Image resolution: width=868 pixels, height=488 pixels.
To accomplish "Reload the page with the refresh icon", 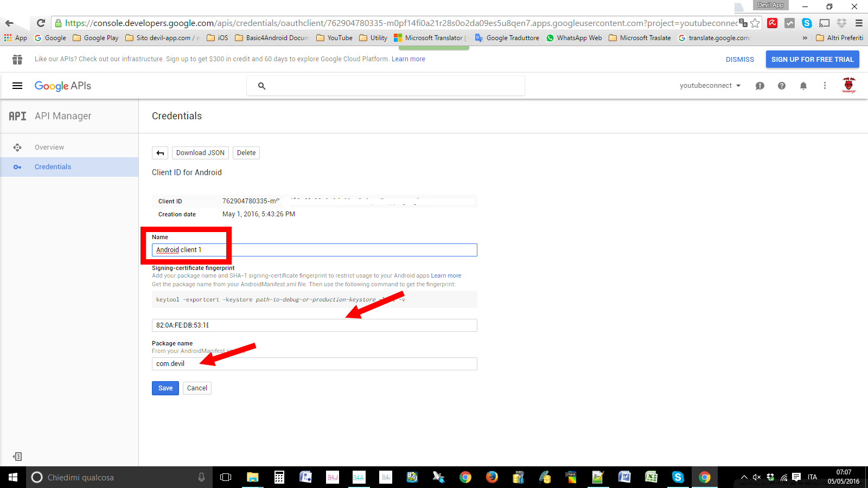I will click(41, 23).
